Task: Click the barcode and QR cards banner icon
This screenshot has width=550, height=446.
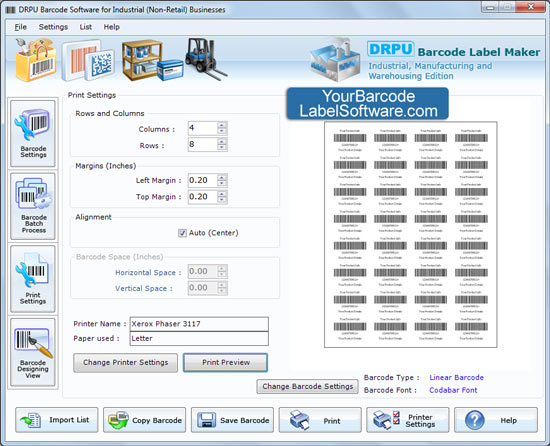Action: point(88,60)
